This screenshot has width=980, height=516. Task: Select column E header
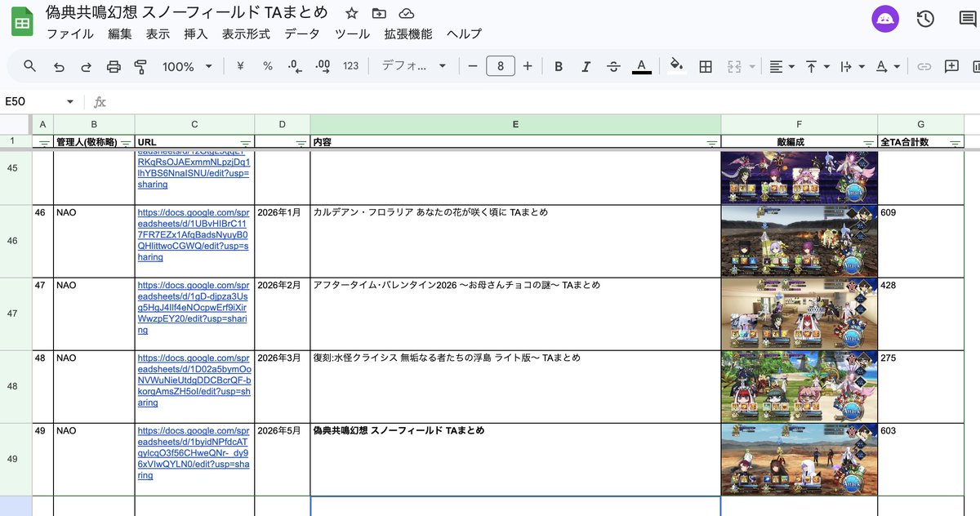[x=515, y=124]
